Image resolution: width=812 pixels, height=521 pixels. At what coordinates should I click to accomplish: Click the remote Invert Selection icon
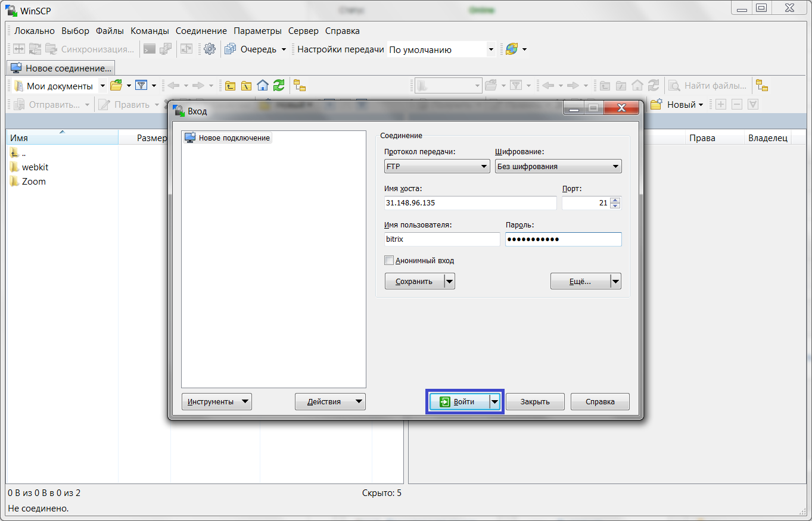click(x=753, y=104)
